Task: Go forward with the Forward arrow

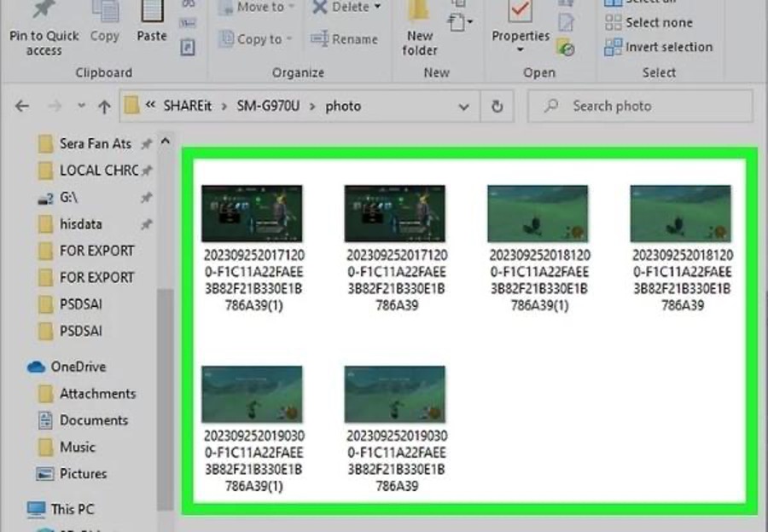Action: click(55, 106)
